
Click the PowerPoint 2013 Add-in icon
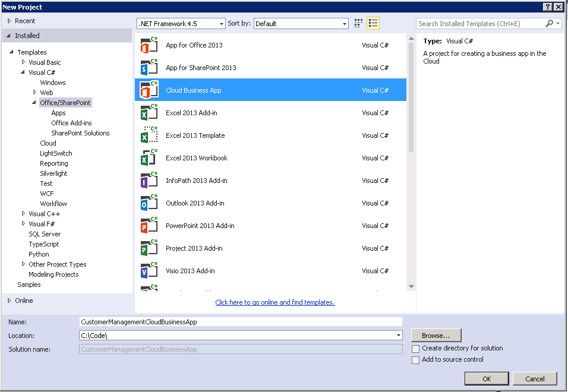point(149,226)
